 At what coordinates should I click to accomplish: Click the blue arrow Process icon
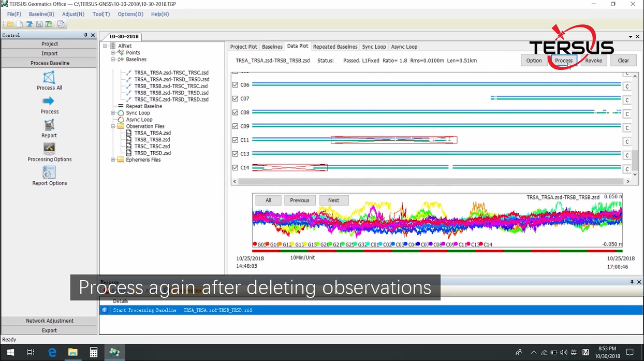pyautogui.click(x=49, y=102)
